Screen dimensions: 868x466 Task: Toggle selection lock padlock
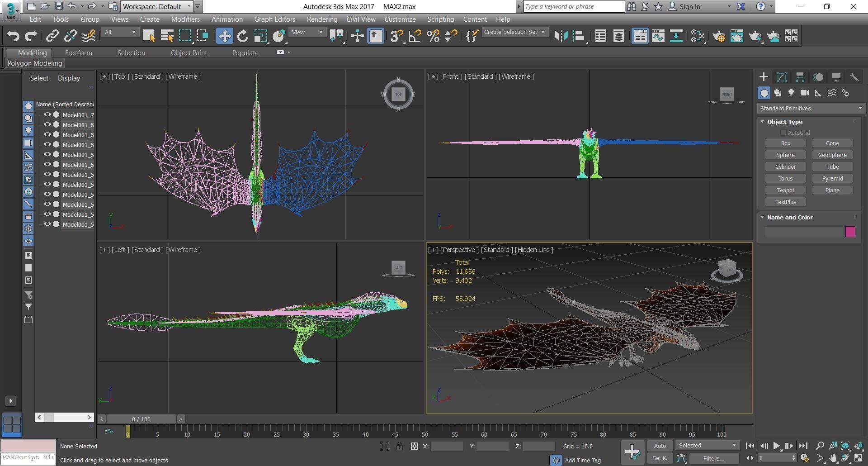400,447
